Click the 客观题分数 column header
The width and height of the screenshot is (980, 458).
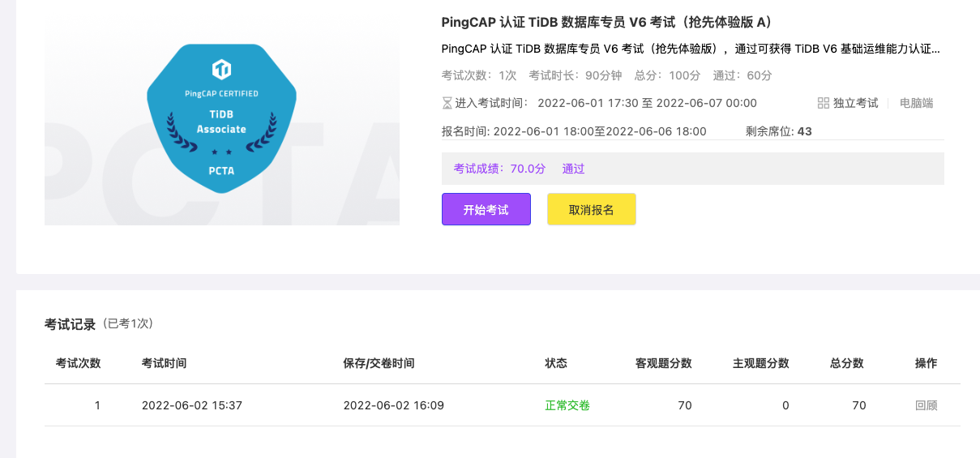[664, 363]
